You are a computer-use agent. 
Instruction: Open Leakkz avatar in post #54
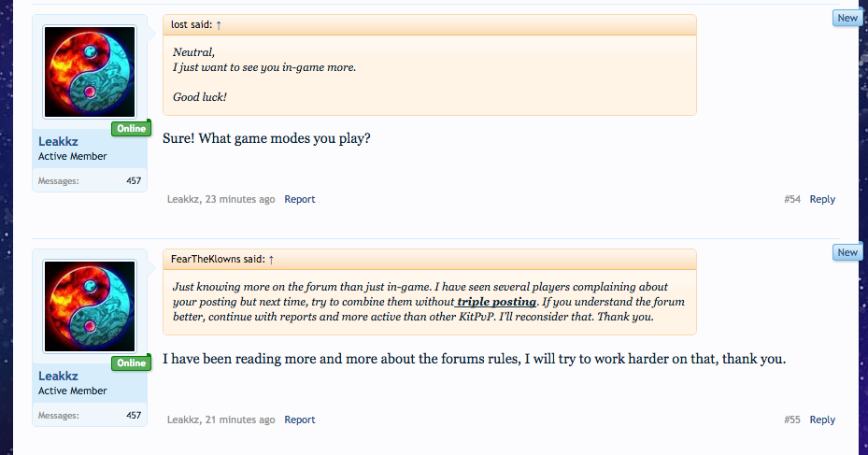tap(90, 72)
